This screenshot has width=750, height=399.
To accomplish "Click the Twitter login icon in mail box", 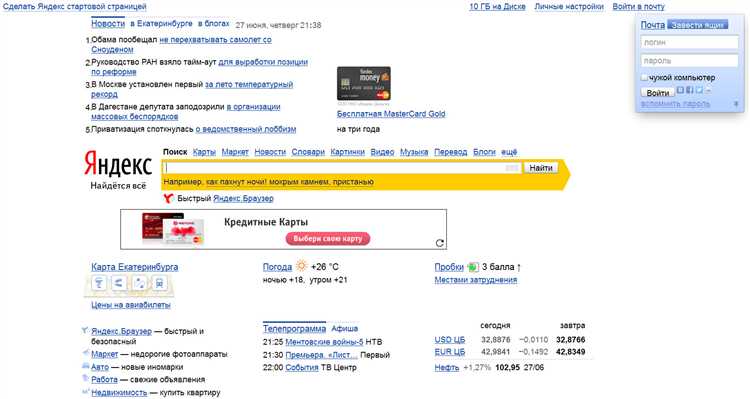I will (x=699, y=90).
